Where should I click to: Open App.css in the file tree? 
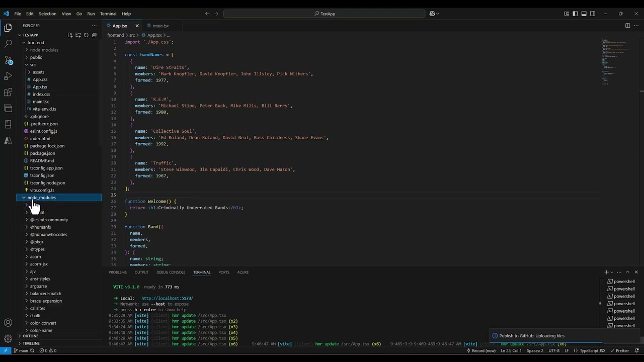click(x=40, y=79)
